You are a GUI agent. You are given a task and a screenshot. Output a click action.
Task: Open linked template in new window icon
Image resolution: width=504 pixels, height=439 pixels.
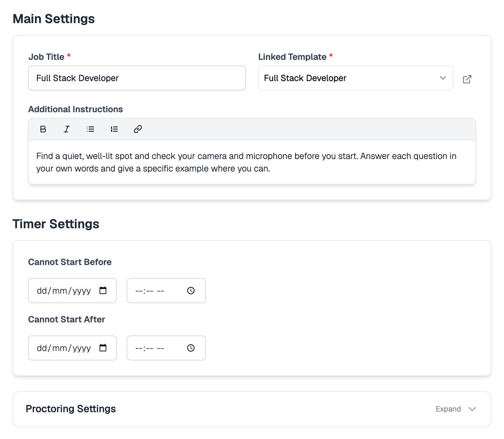(x=467, y=79)
